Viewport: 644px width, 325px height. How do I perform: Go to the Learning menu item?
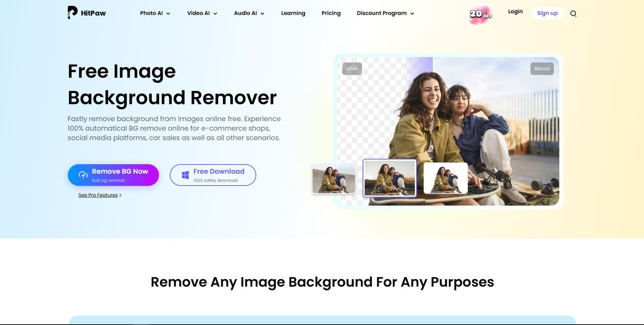[x=293, y=13]
